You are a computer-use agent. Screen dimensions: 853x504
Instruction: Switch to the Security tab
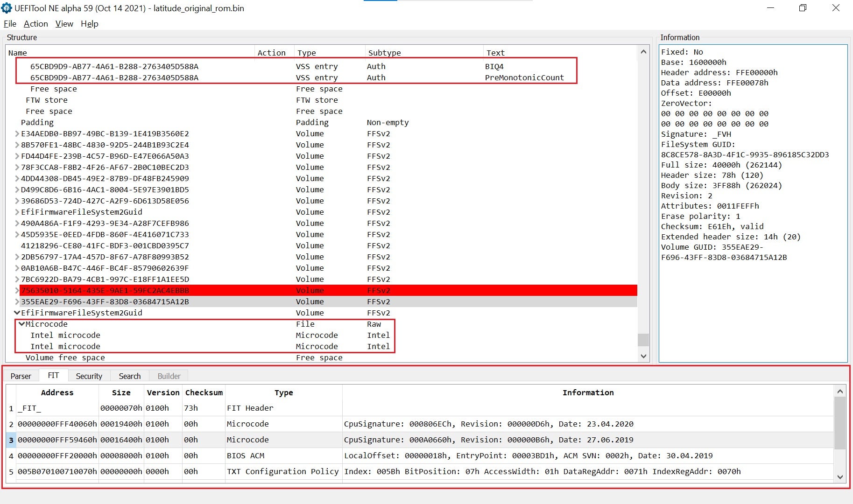click(89, 376)
